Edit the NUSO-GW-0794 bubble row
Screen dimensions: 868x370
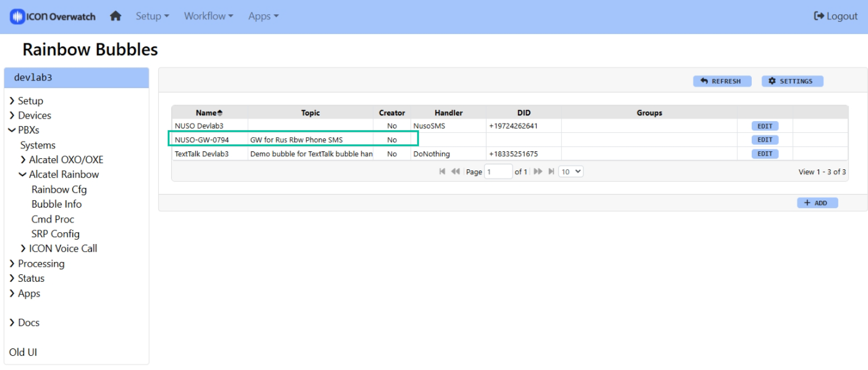click(x=765, y=140)
